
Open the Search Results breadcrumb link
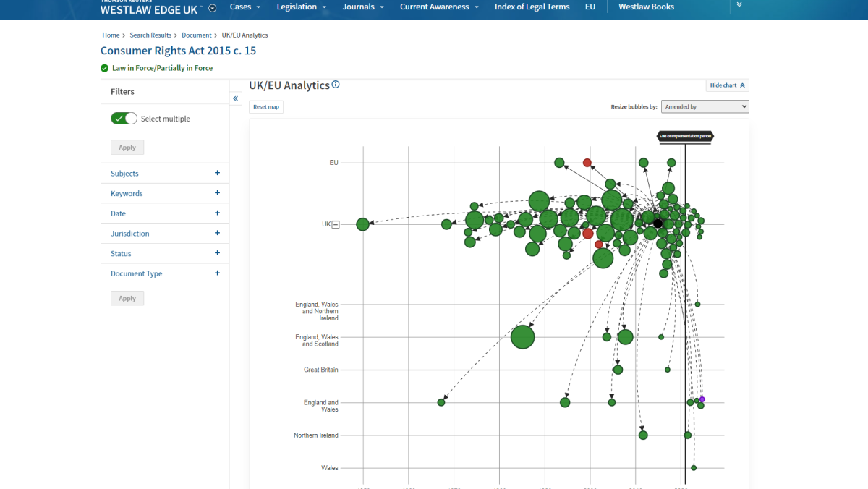pyautogui.click(x=150, y=35)
